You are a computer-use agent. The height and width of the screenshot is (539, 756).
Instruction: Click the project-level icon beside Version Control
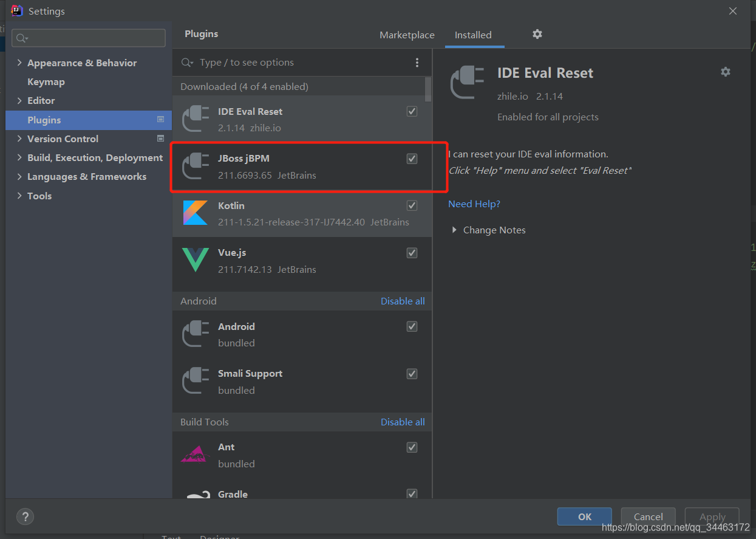tap(161, 139)
